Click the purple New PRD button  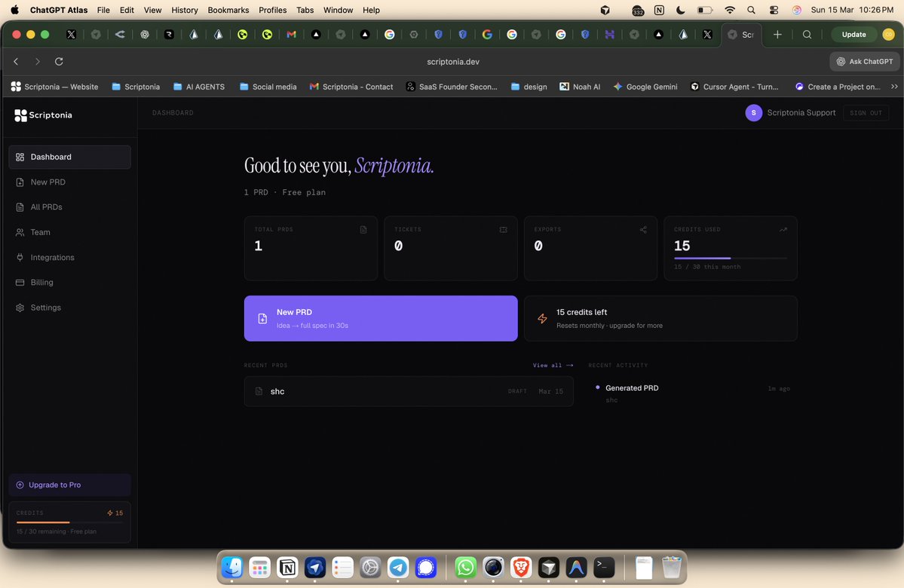pyautogui.click(x=381, y=318)
